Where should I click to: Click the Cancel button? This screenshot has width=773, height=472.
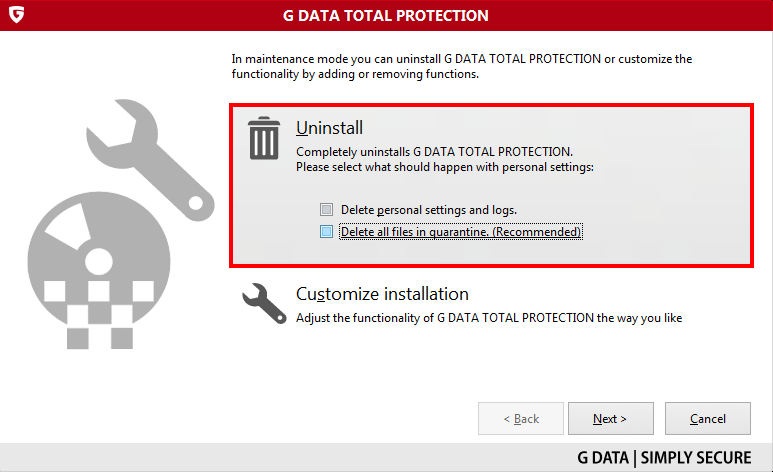(707, 418)
